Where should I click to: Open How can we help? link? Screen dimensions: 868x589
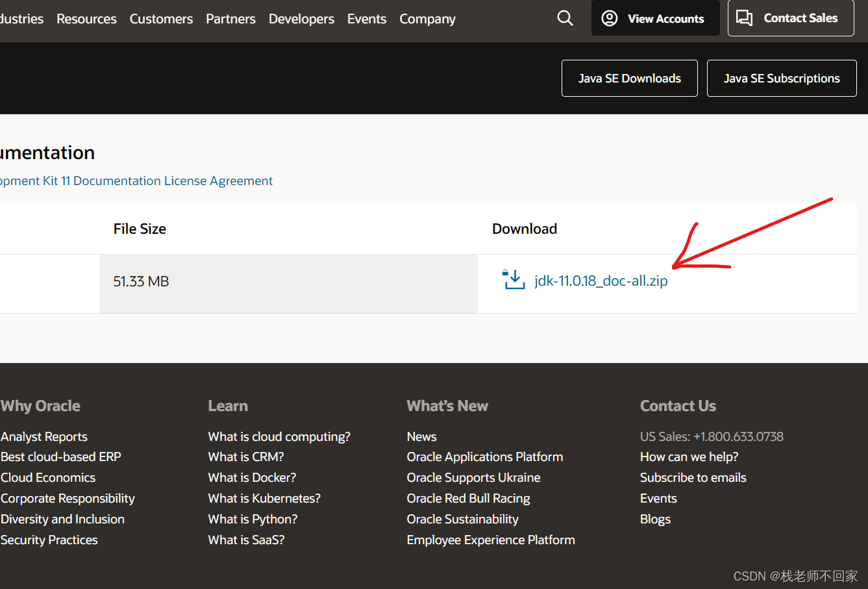coord(689,457)
